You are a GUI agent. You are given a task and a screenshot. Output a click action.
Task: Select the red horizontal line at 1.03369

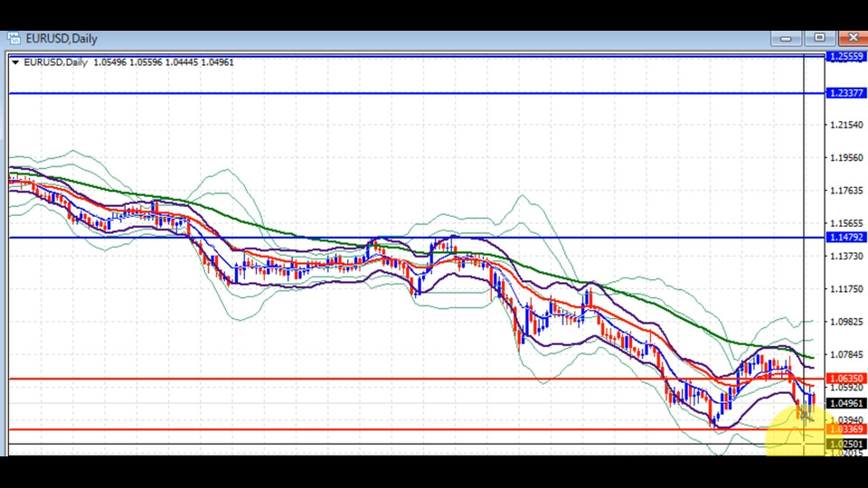click(416, 429)
